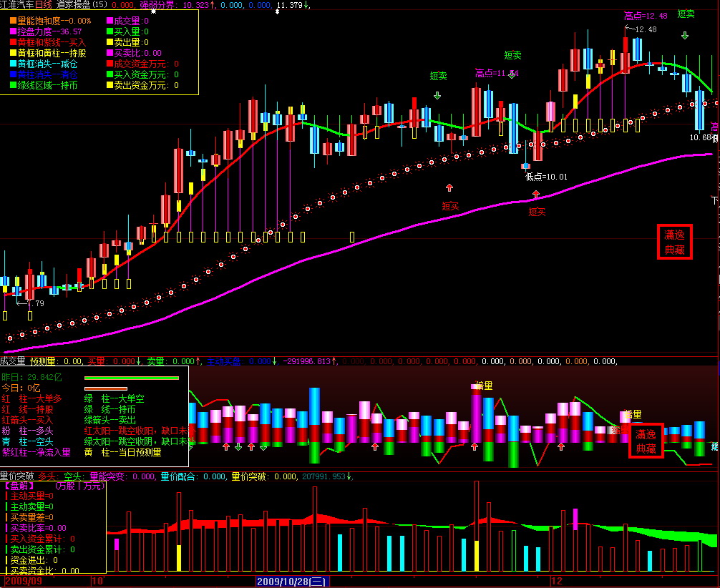
Task: Click the magenta swatch beside 成交量:0
Action: (x=110, y=21)
